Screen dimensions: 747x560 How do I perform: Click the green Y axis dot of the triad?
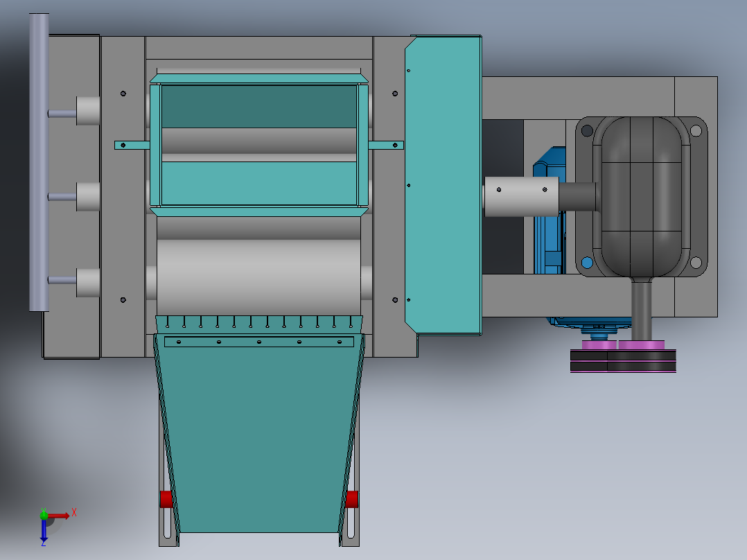click(44, 515)
